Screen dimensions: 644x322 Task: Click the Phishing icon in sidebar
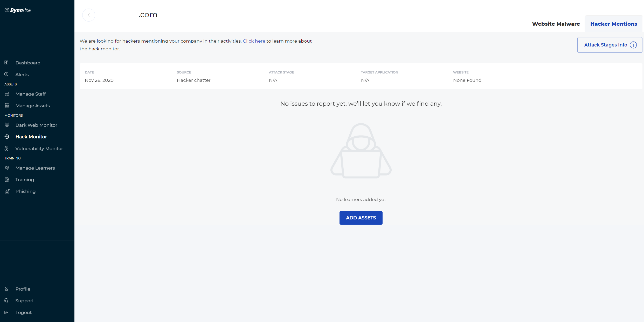point(7,191)
